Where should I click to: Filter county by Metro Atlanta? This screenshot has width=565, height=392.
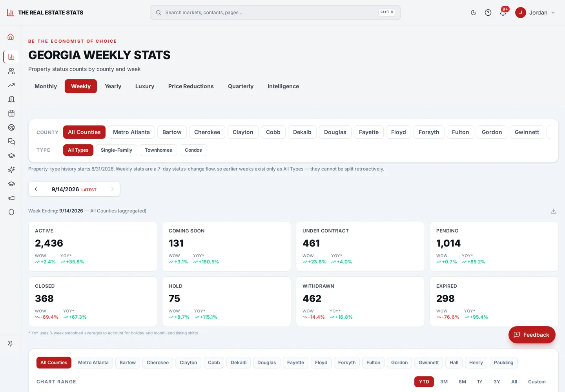click(x=131, y=132)
